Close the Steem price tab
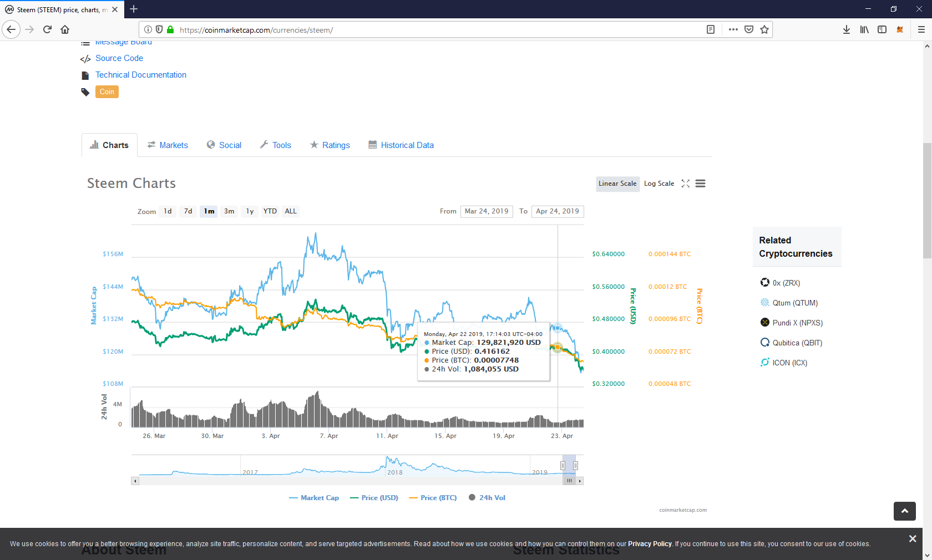Image resolution: width=932 pixels, height=560 pixels. (x=115, y=9)
